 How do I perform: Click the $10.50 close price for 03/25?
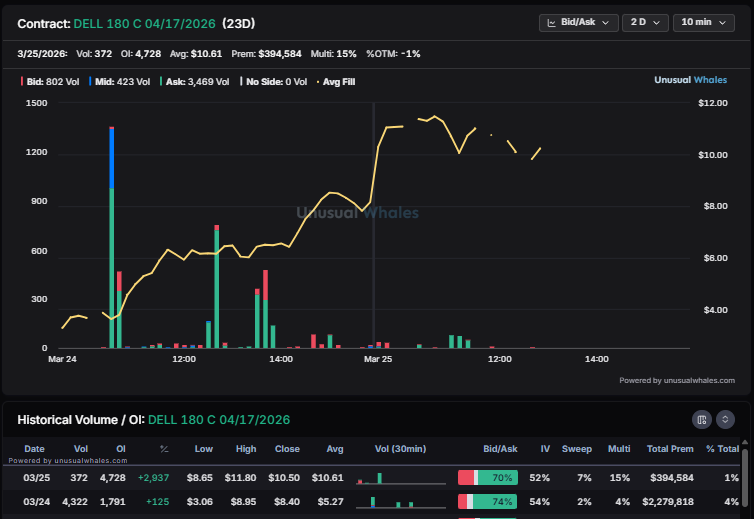284,478
